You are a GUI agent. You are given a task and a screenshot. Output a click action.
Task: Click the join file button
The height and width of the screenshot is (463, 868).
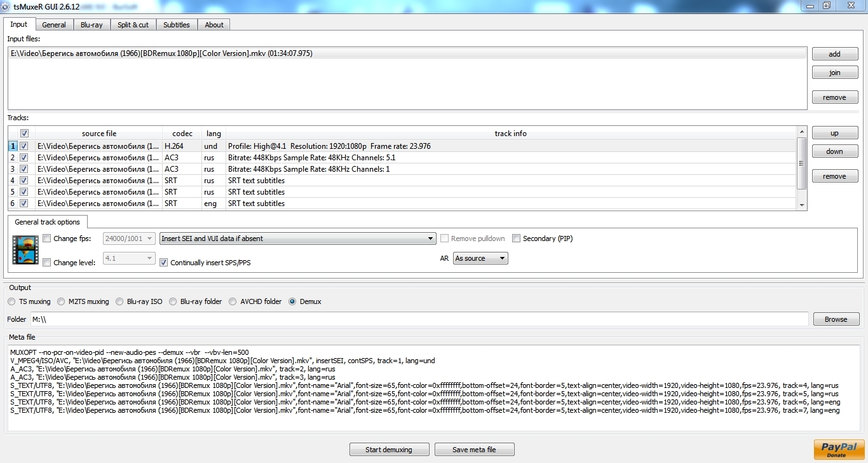pos(835,73)
